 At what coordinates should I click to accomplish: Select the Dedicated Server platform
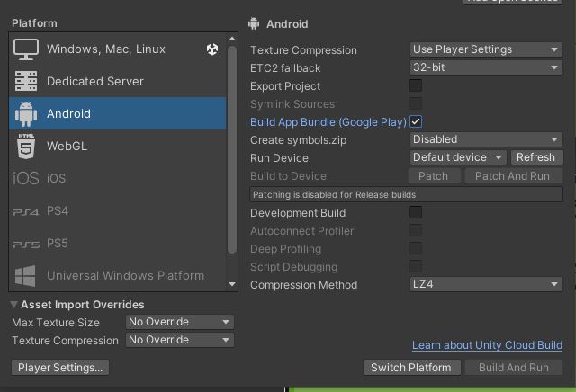click(x=118, y=81)
